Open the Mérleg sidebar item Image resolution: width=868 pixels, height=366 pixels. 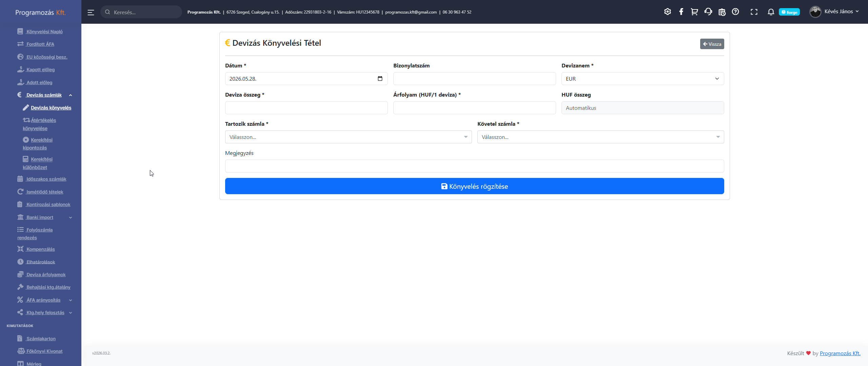29,363
